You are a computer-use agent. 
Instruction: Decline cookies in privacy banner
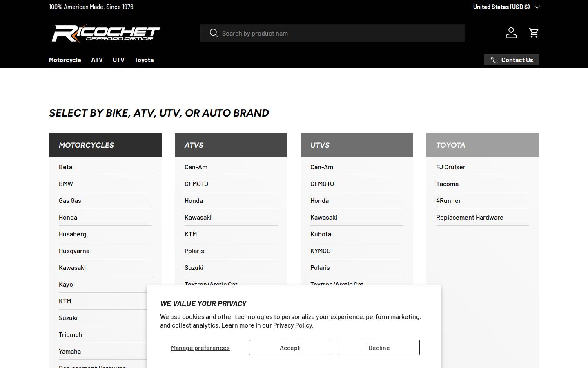click(379, 347)
